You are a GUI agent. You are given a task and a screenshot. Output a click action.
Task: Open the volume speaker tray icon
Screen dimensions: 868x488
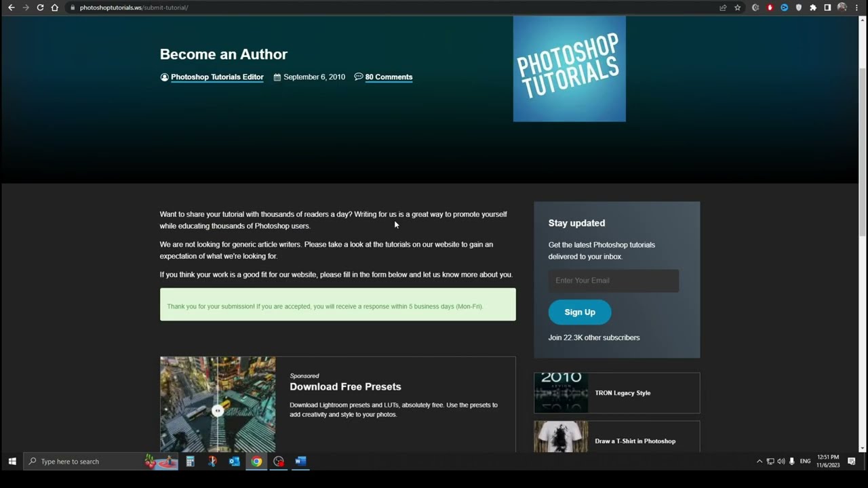(x=781, y=462)
